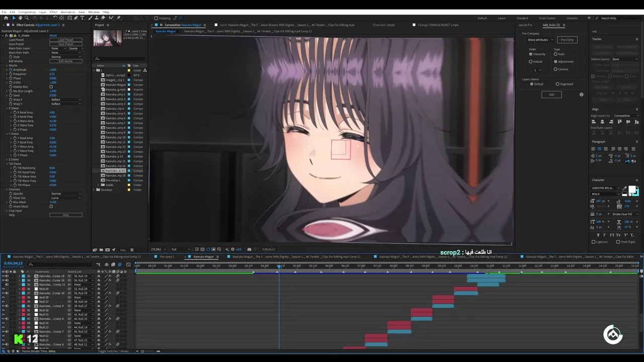Open the Animation menu
Screen dimensions: 644x362
point(67,12)
